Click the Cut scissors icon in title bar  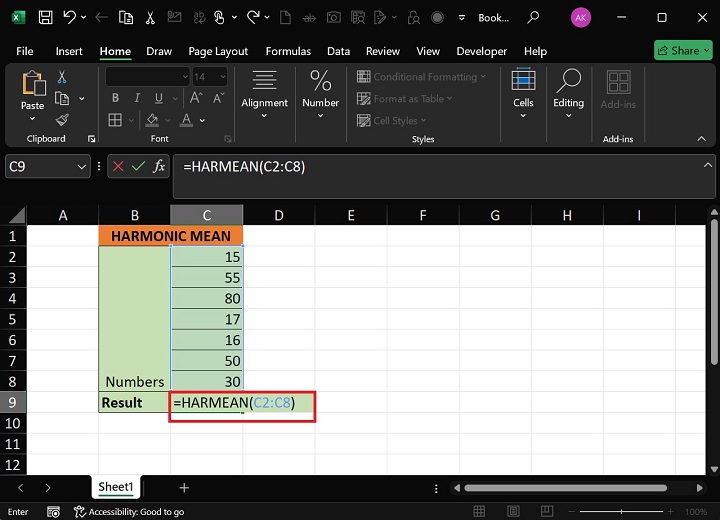(150, 17)
